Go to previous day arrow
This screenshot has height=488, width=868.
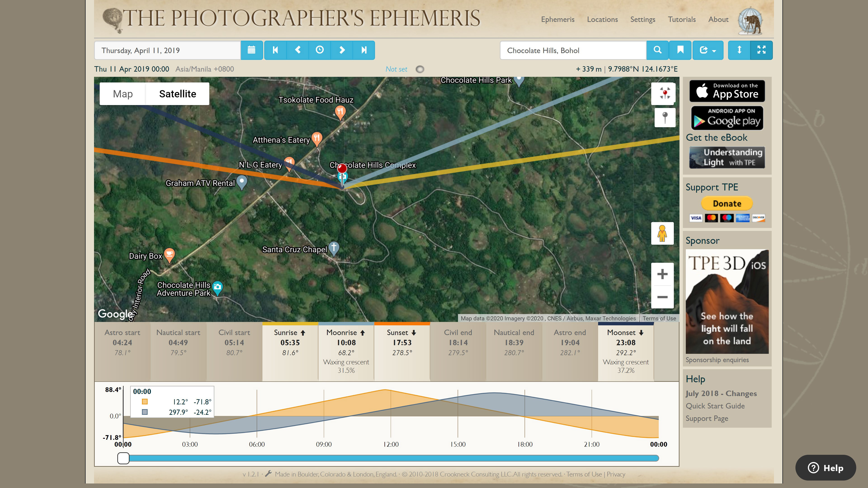(297, 50)
